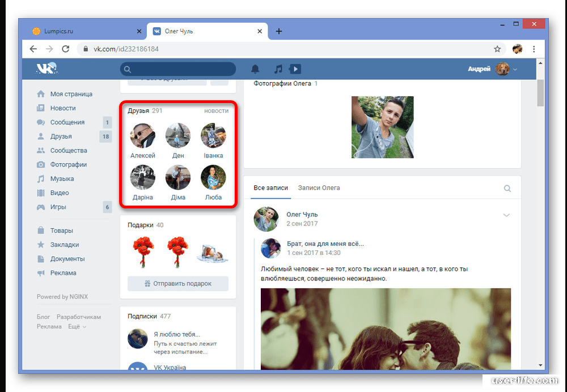The image size is (567, 392).
Task: Click the address bar URL vk.com/id232186184
Action: (126, 49)
